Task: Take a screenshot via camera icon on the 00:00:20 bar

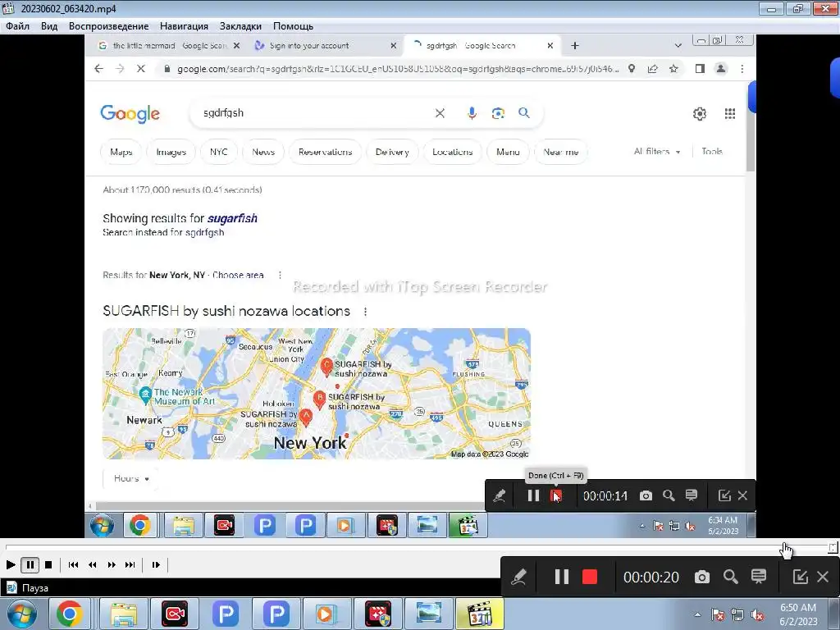Action: coord(702,577)
